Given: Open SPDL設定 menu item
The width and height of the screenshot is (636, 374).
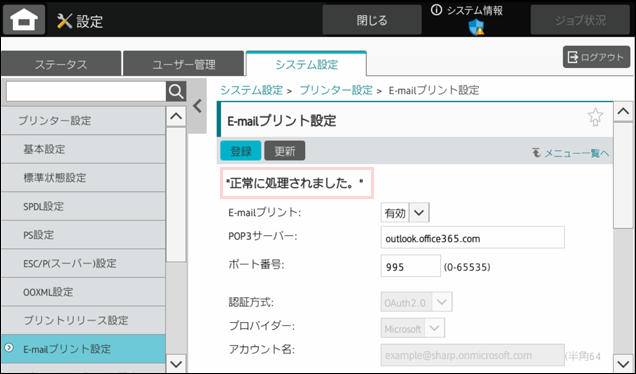Looking at the screenshot, I should click(x=83, y=206).
